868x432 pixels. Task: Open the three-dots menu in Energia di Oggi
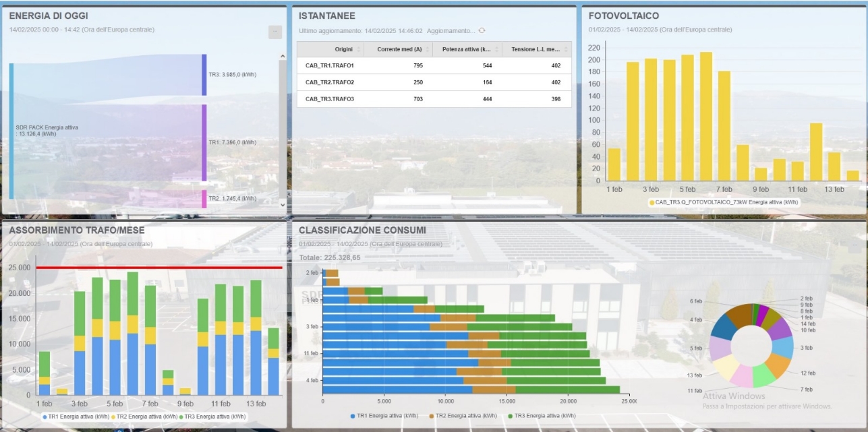coord(274,32)
